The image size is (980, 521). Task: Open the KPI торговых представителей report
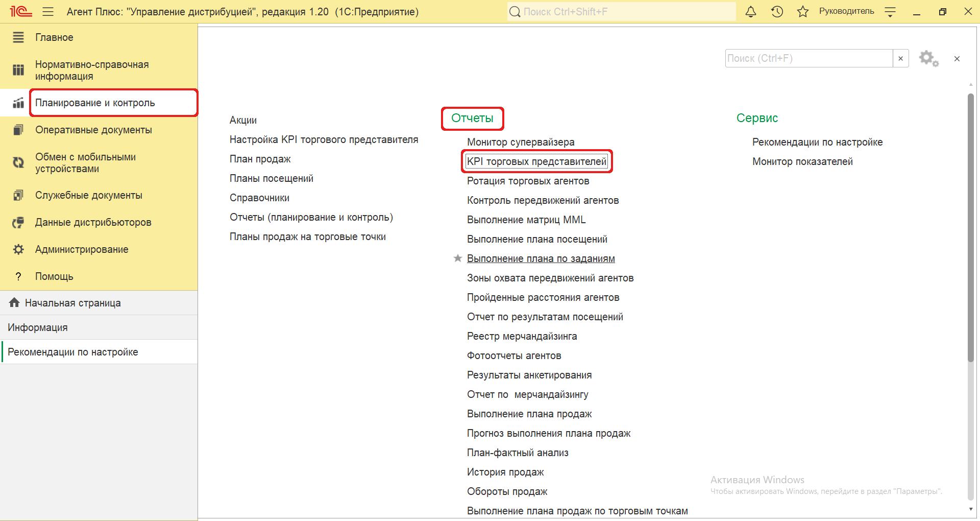click(x=536, y=161)
